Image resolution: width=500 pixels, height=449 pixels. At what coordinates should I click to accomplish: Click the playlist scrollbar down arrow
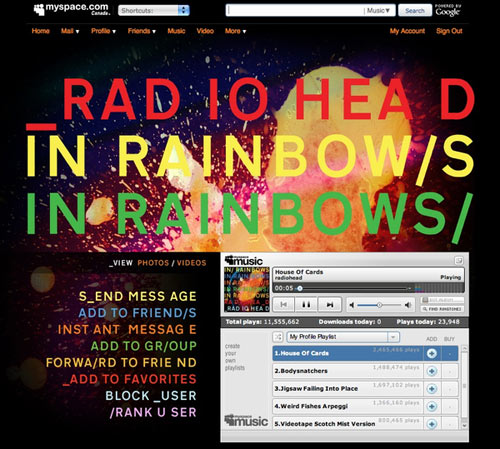[464, 426]
